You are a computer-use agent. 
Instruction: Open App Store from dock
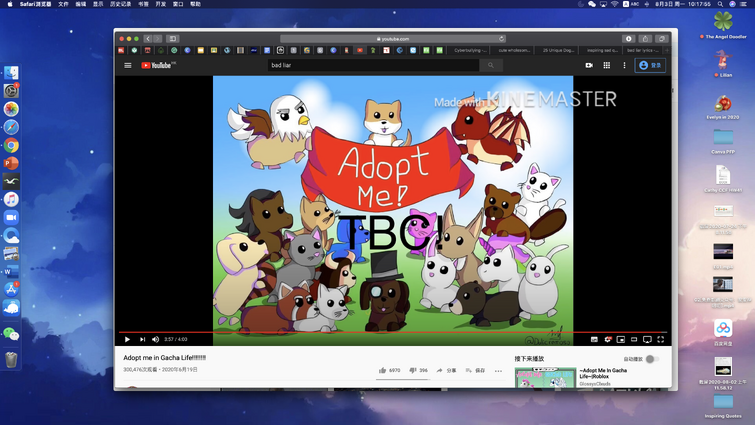[x=11, y=289]
